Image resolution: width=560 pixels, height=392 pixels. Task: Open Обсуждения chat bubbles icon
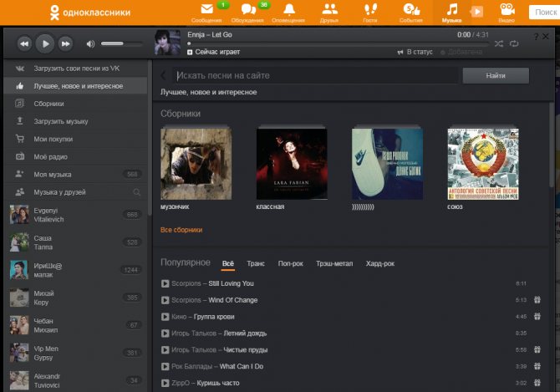coord(248,9)
